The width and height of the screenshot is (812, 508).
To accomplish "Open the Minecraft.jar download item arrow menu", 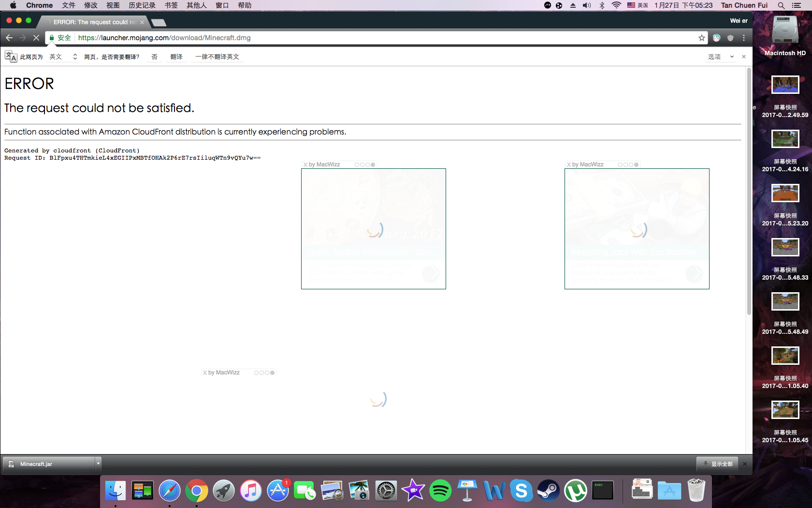I will pos(98,464).
